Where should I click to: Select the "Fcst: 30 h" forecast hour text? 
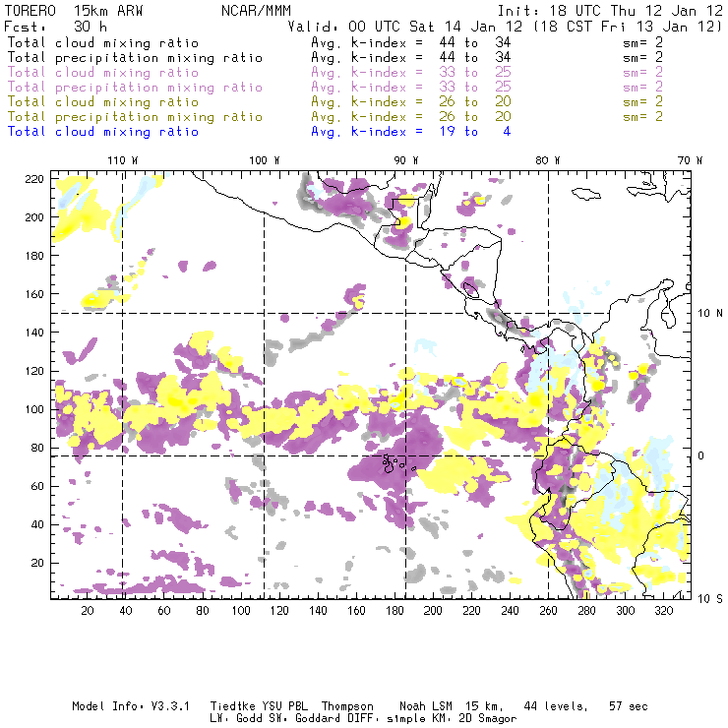[56, 27]
